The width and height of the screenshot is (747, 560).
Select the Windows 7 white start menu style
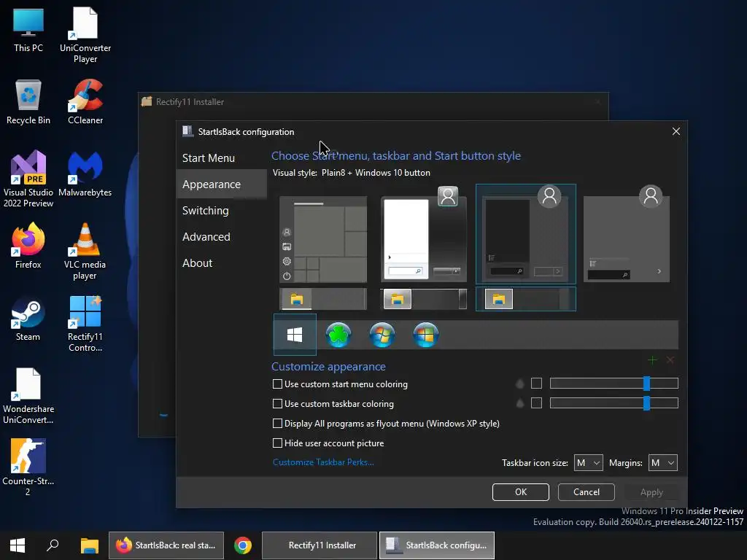(x=424, y=234)
